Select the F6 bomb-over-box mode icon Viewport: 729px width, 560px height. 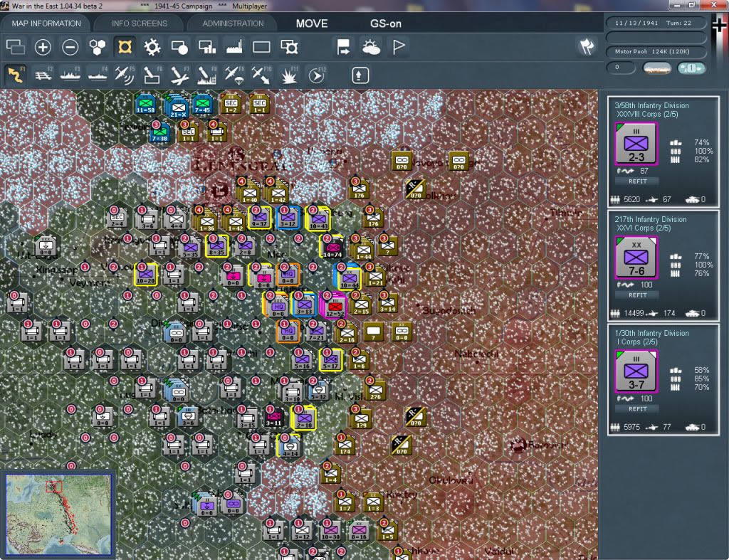point(152,75)
